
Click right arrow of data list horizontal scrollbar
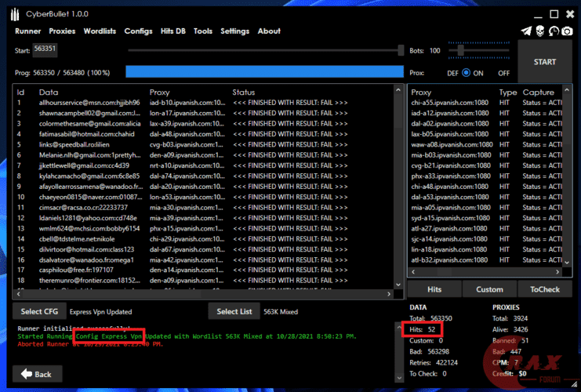[x=388, y=294]
